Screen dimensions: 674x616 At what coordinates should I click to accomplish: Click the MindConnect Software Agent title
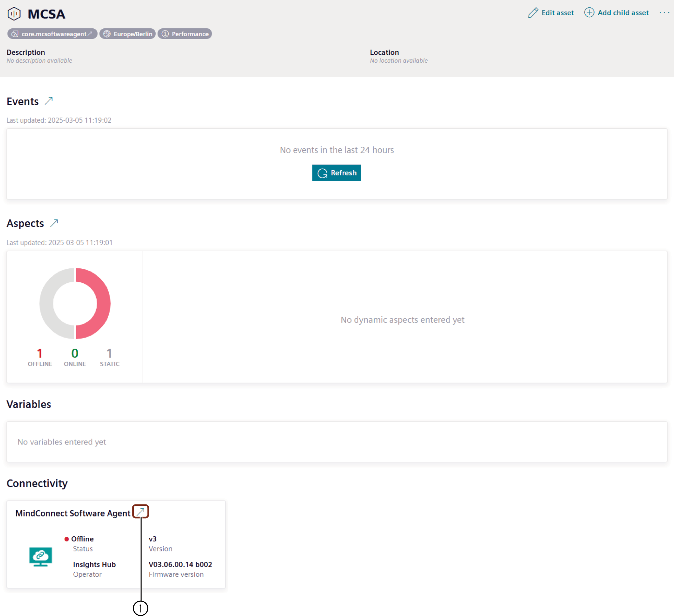[73, 513]
